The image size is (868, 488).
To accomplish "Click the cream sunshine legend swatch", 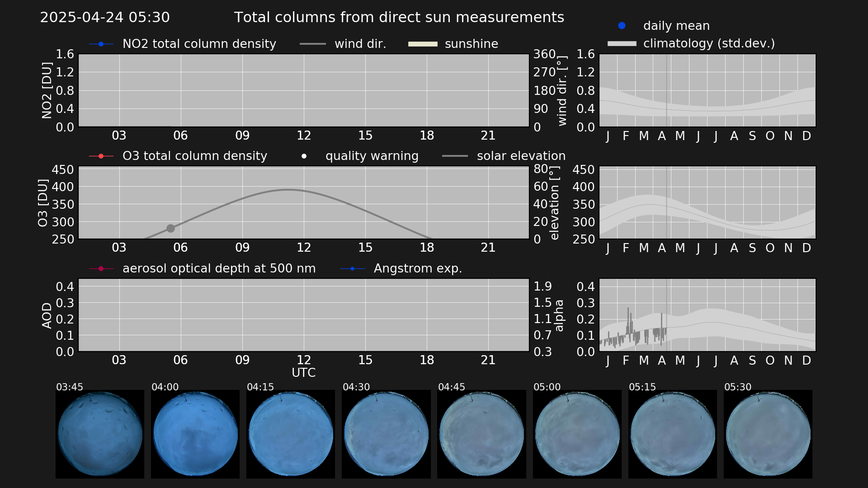I will point(423,44).
